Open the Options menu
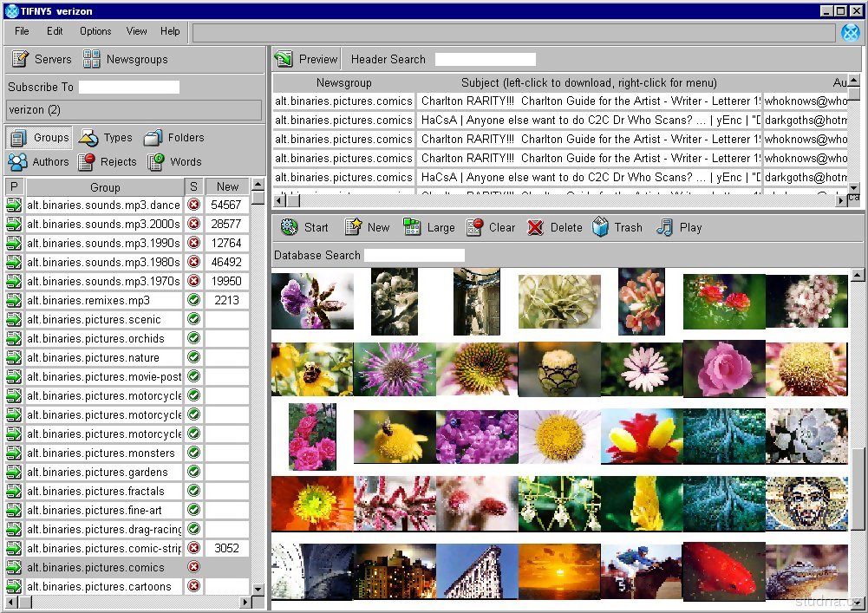Viewport: 868px width, 613px height. pos(95,31)
